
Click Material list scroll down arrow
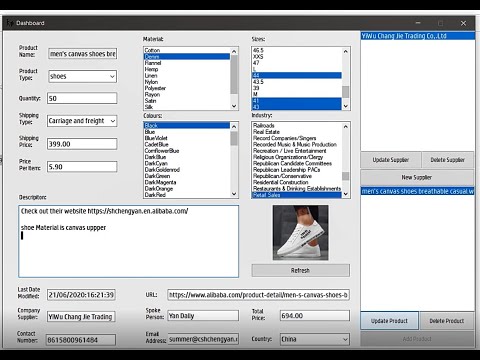[234, 106]
